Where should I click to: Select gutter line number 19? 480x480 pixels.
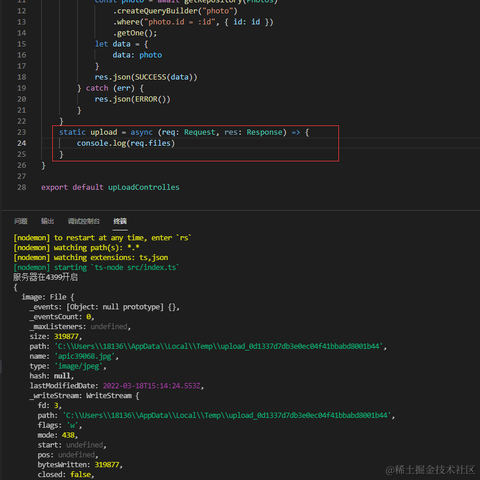click(22, 88)
